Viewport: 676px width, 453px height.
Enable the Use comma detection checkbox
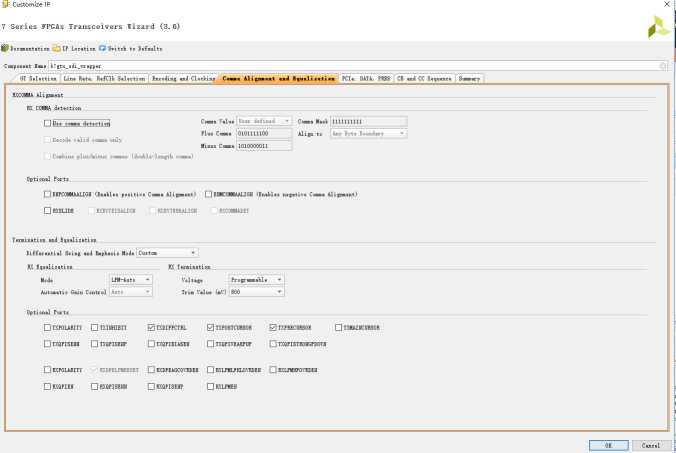[47, 123]
